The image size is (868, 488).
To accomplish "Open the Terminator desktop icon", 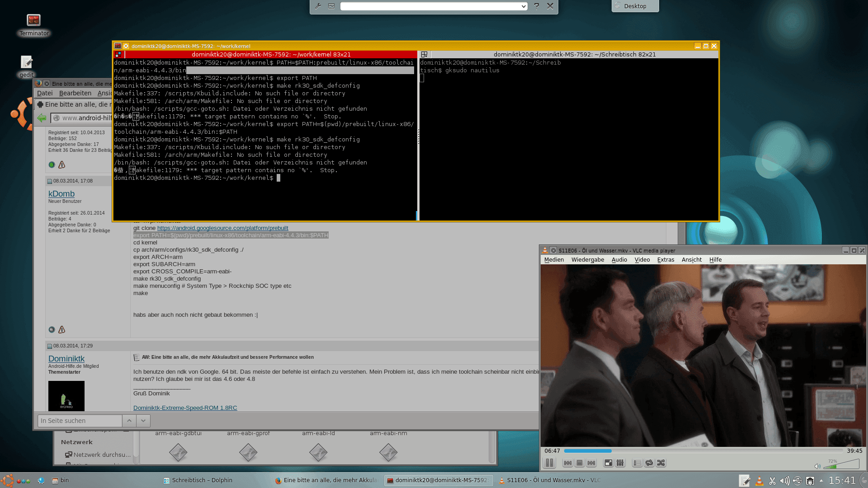I will tap(34, 25).
